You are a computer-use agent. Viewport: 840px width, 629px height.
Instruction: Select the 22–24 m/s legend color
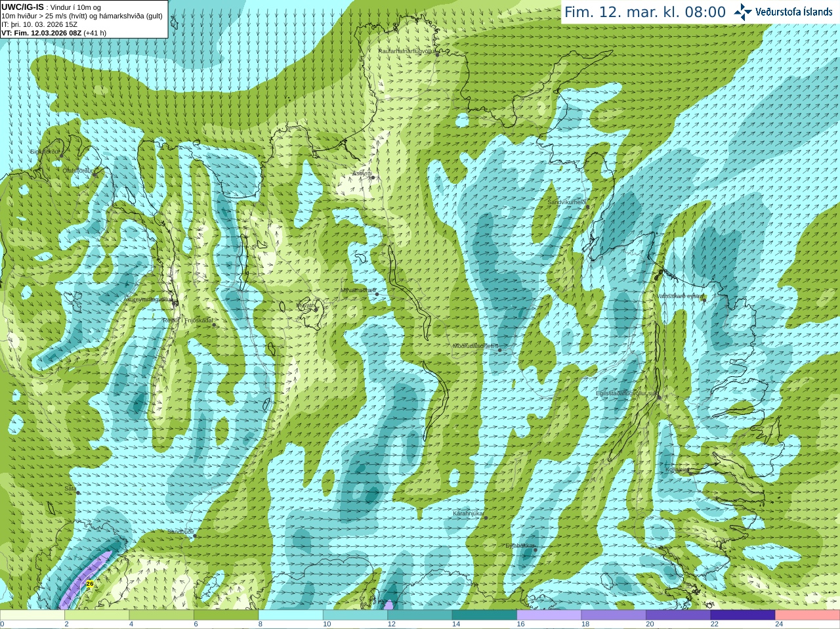point(743,615)
